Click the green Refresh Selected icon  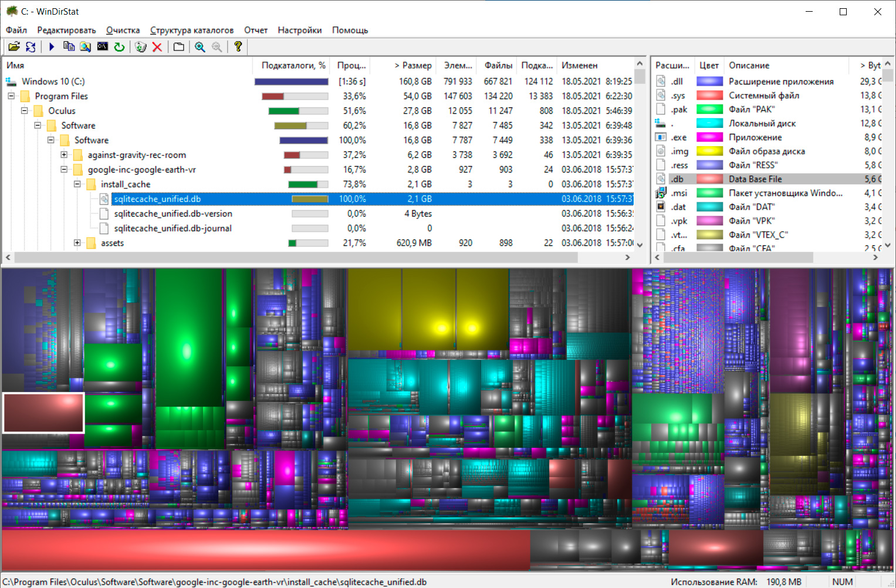pyautogui.click(x=119, y=47)
